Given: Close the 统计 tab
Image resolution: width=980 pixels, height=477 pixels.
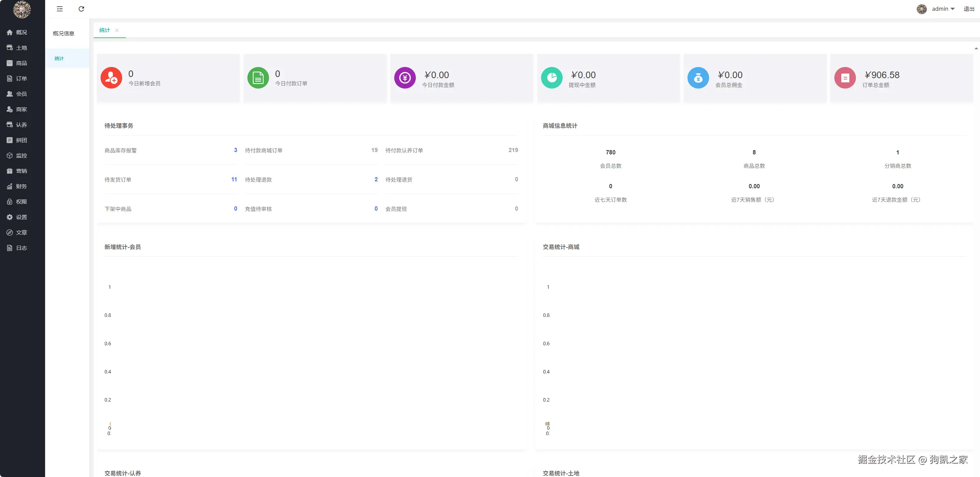Looking at the screenshot, I should pyautogui.click(x=117, y=30).
